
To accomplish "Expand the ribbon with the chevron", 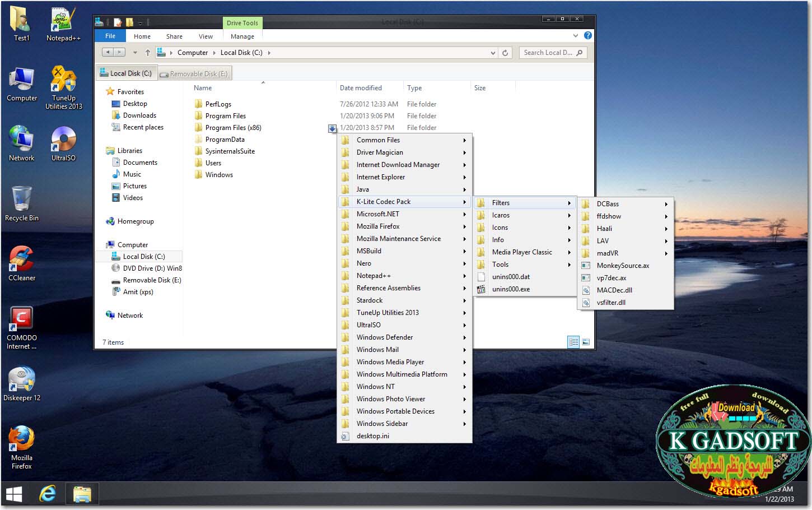I will tap(576, 36).
